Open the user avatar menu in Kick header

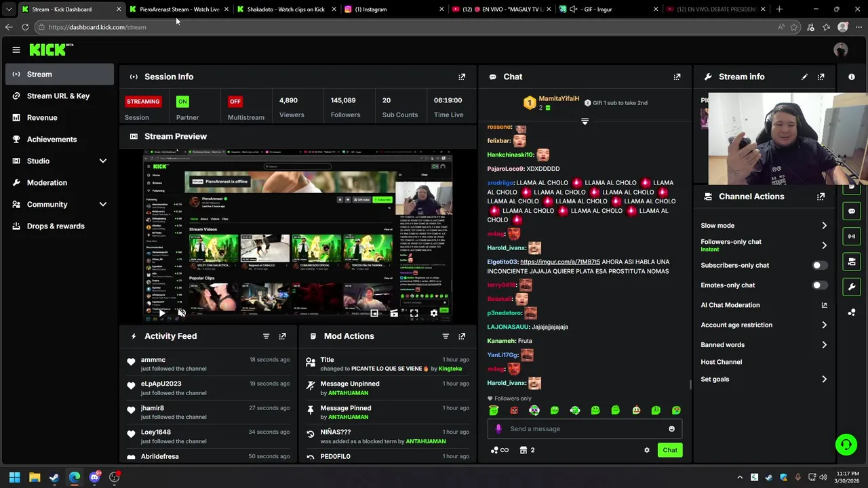pos(841,49)
